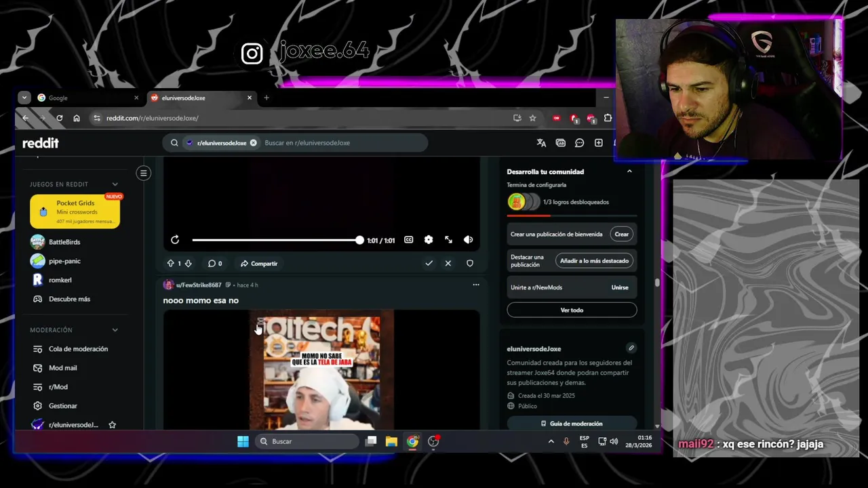This screenshot has height=488, width=868.
Task: Open a new browser tab
Action: 267,98
